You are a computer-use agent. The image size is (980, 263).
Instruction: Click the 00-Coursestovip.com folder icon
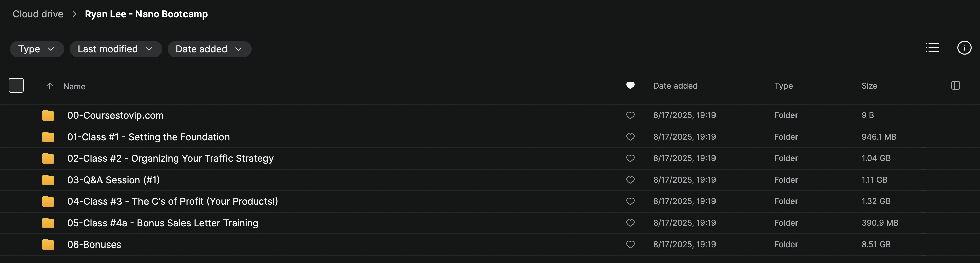(x=48, y=115)
